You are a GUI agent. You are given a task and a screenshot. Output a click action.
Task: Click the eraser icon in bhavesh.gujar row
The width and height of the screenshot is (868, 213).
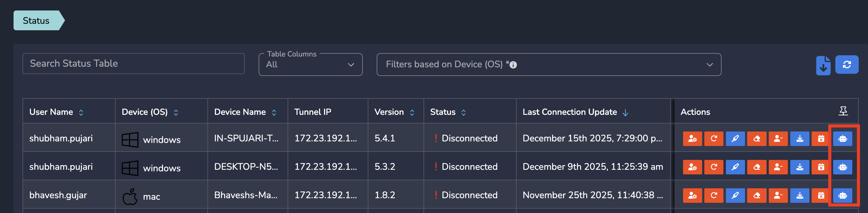756,195
